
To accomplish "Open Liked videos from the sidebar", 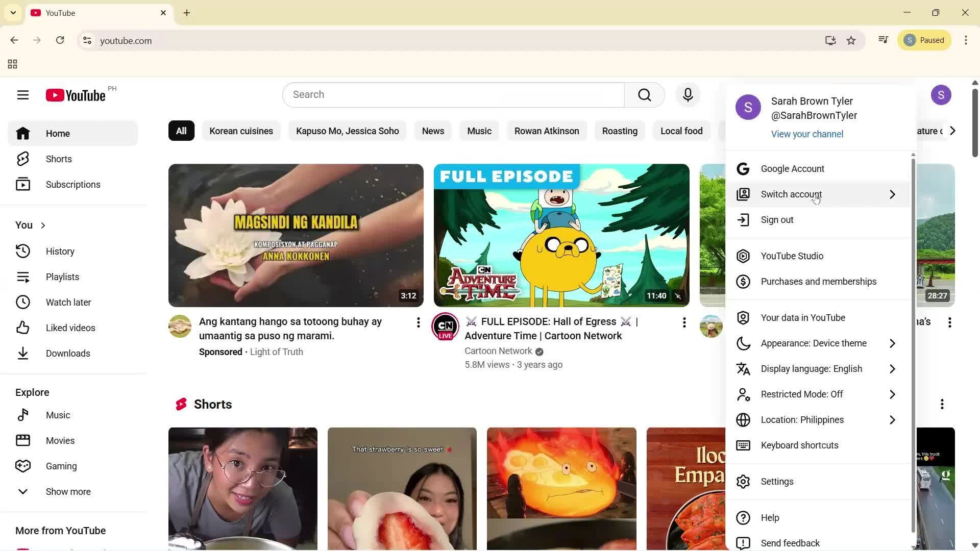I will (70, 328).
